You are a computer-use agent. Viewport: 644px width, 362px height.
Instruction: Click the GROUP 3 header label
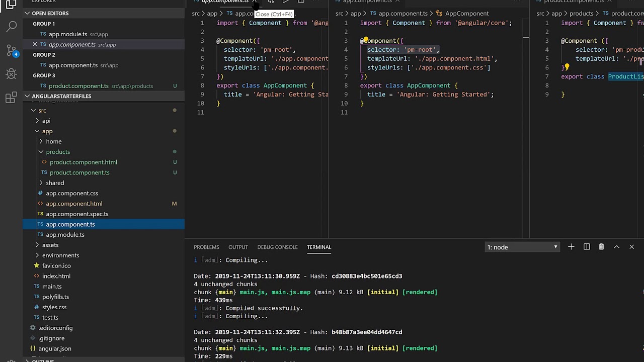tap(44, 75)
